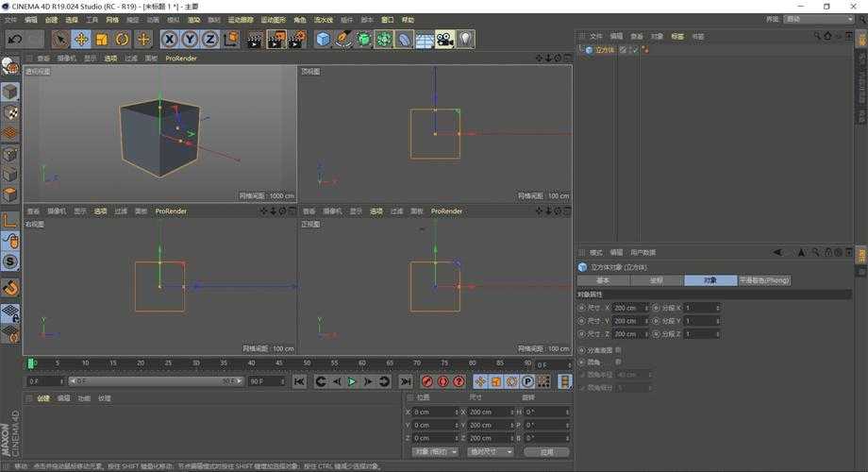Image resolution: width=868 pixels, height=472 pixels.
Task: Open the absolute size mode dropdown
Action: click(x=491, y=452)
